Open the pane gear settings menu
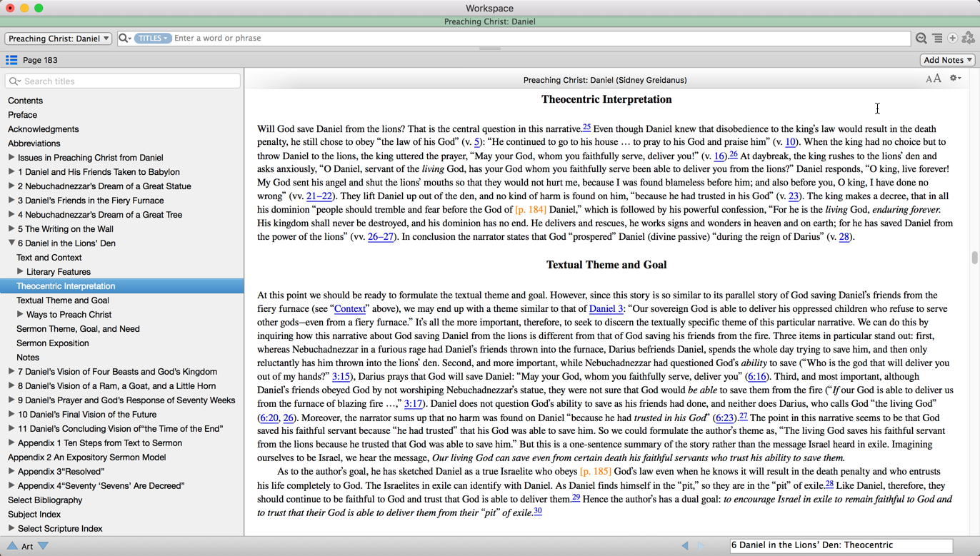Image resolution: width=980 pixels, height=556 pixels. point(955,79)
